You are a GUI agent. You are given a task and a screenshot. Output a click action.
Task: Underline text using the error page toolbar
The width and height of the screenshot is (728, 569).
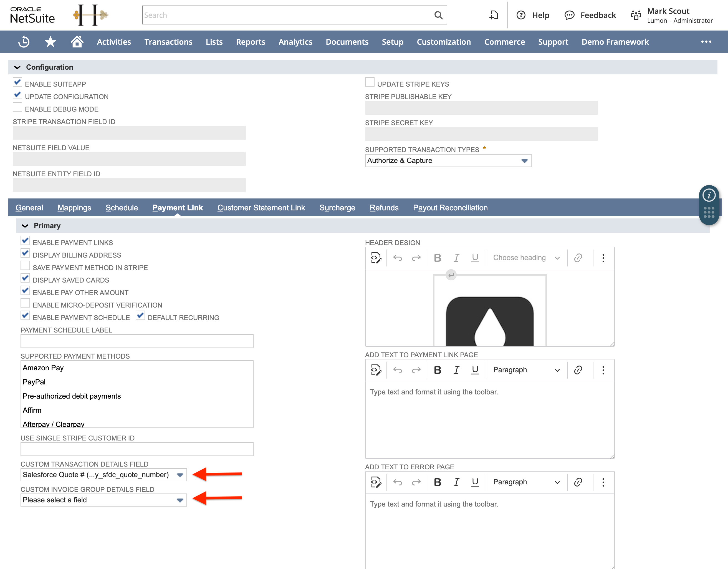(x=475, y=482)
